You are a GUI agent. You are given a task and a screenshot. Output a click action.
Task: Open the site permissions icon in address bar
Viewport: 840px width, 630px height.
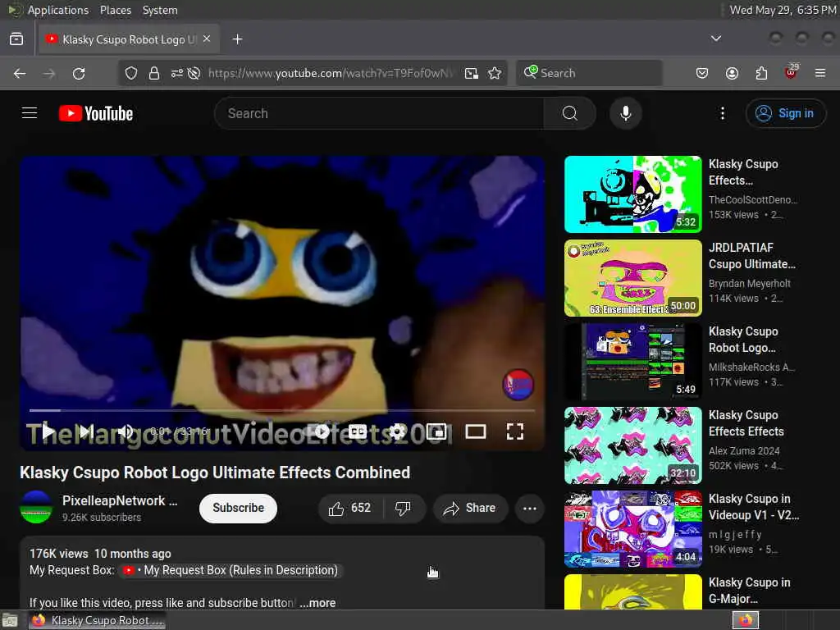click(177, 73)
